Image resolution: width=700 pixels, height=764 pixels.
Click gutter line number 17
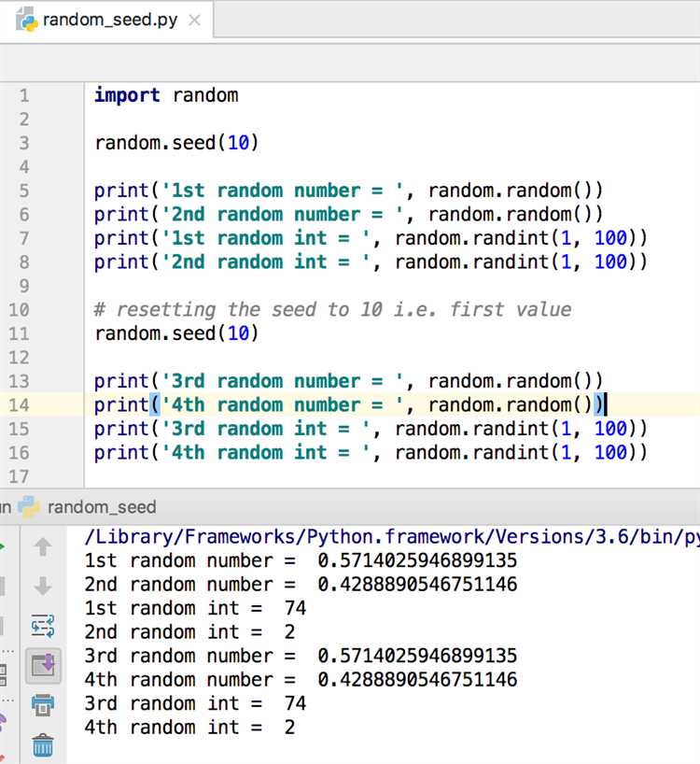[19, 476]
